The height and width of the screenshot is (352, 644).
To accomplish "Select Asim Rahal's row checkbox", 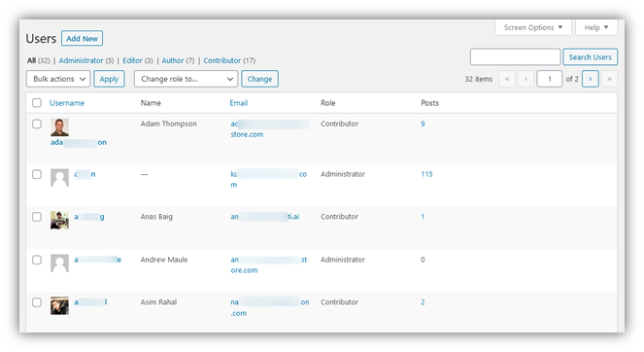I will point(37,302).
